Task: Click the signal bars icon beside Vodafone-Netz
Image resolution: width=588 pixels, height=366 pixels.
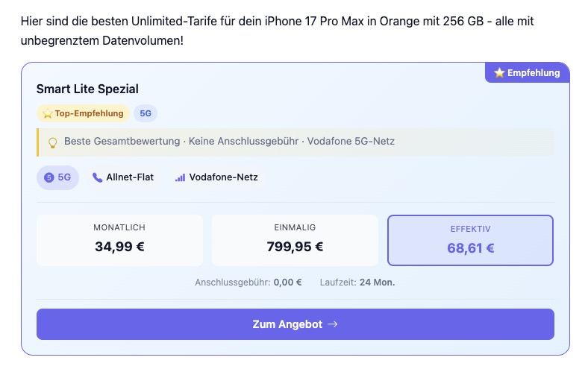Action: (180, 177)
